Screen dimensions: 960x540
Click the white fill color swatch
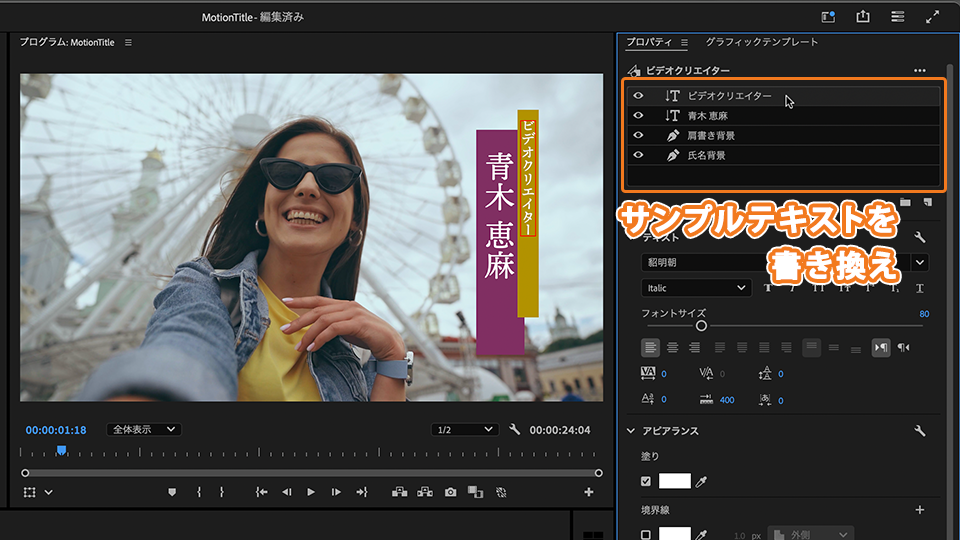point(675,481)
